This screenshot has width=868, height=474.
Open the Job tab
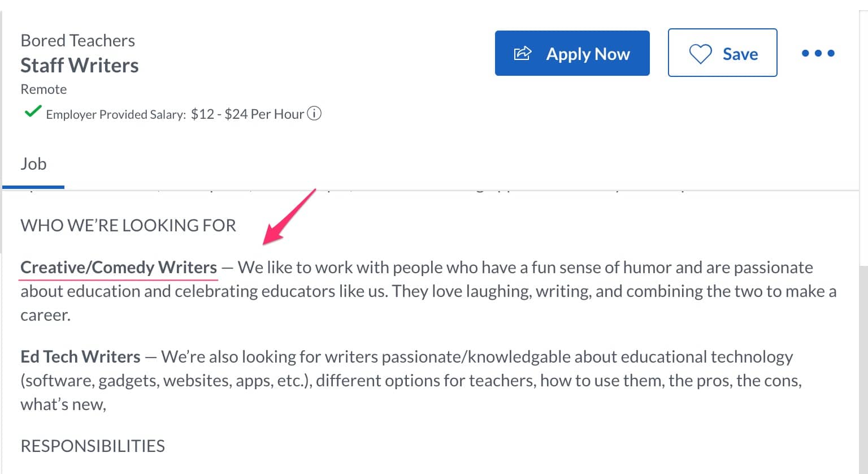pos(34,163)
